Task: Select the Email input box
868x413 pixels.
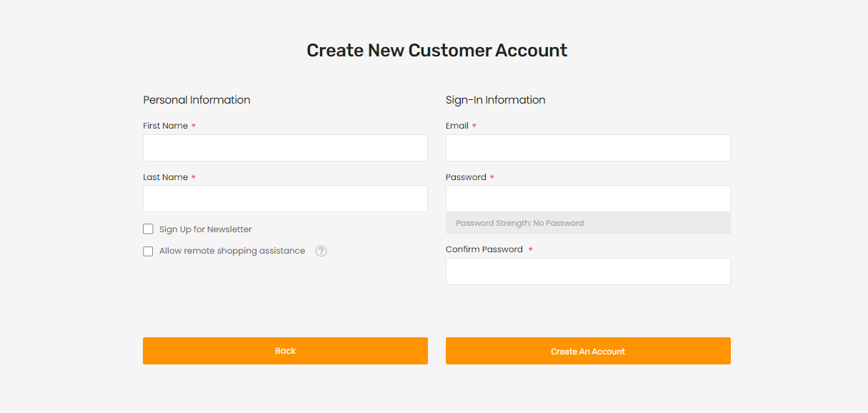Action: (588, 148)
